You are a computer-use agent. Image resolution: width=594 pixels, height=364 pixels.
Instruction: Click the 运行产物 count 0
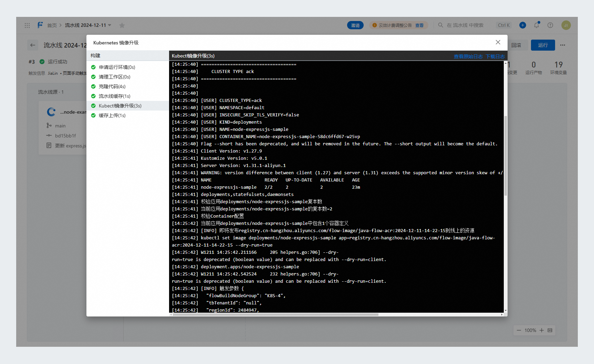tap(534, 64)
